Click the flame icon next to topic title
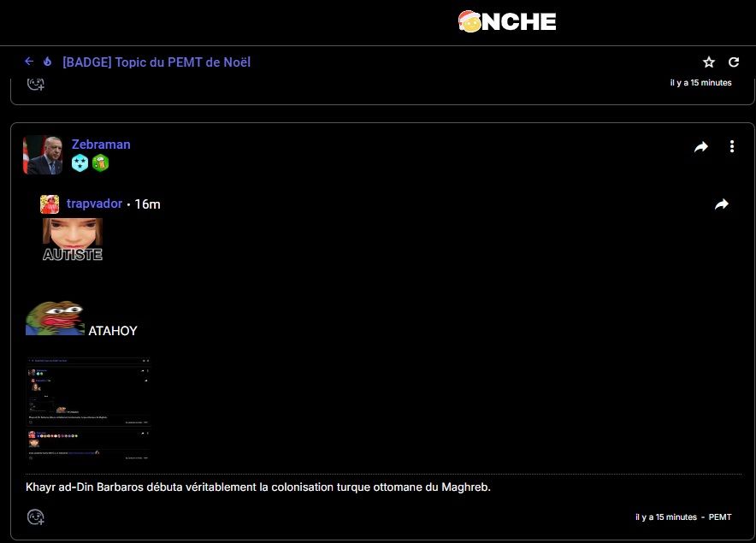The height and width of the screenshot is (543, 756). pos(48,62)
